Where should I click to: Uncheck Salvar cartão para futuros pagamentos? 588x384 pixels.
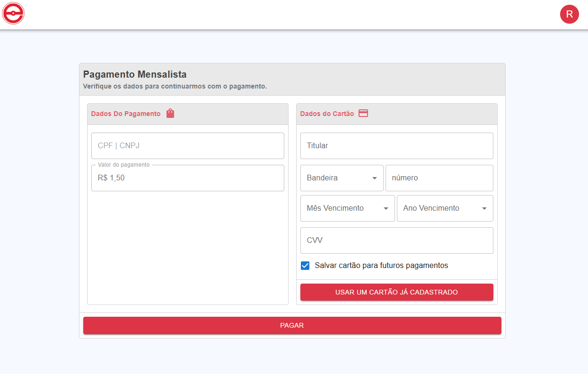[x=305, y=266]
